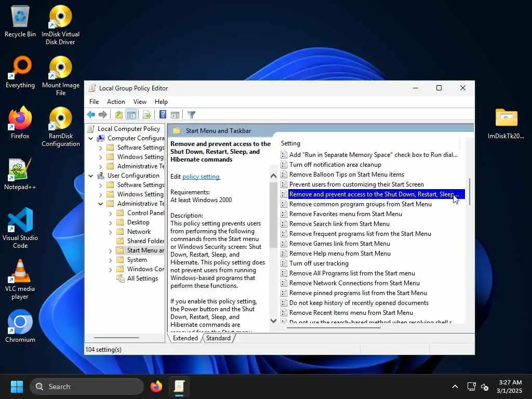Select Mount Image File desktop icon
The height and width of the screenshot is (399, 532).
[61, 76]
